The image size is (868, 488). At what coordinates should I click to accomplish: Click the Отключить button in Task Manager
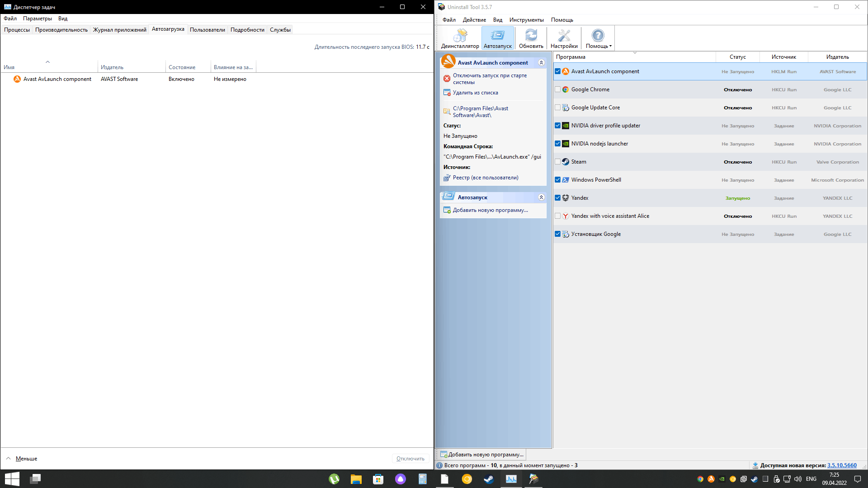(x=410, y=459)
